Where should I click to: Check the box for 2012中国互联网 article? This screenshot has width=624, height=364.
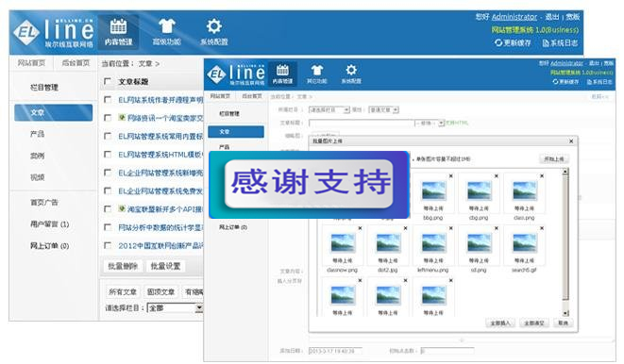[108, 245]
